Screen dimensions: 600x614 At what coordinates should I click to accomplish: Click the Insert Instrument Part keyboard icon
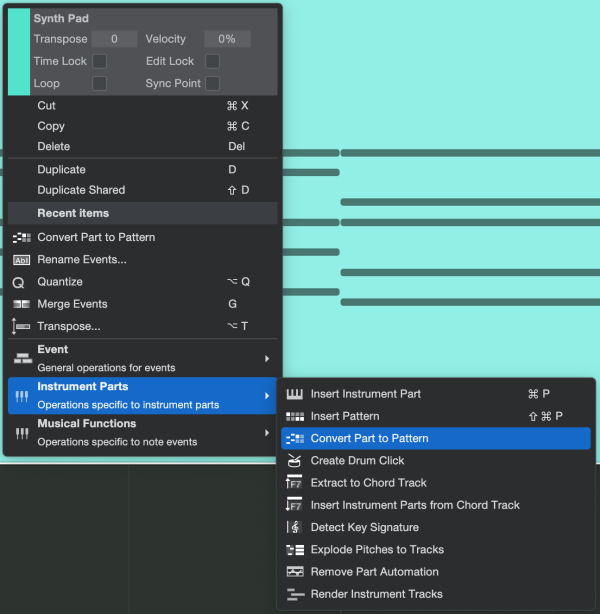pos(295,394)
